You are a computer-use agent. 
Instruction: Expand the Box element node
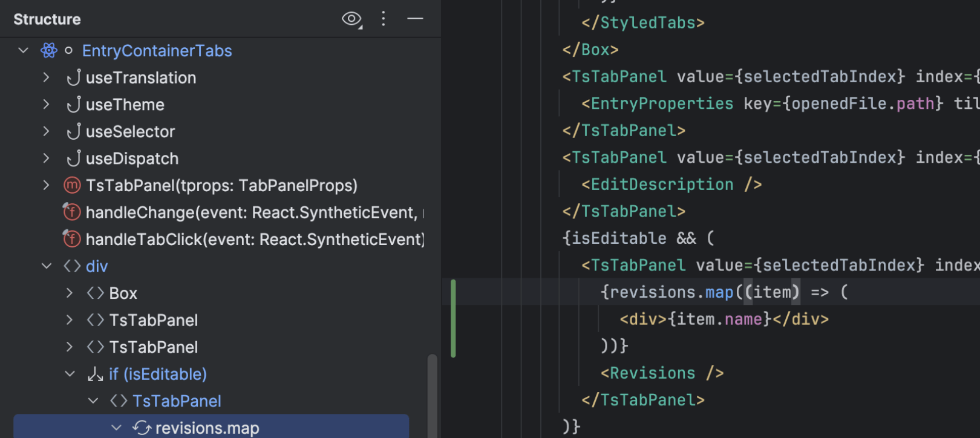70,293
